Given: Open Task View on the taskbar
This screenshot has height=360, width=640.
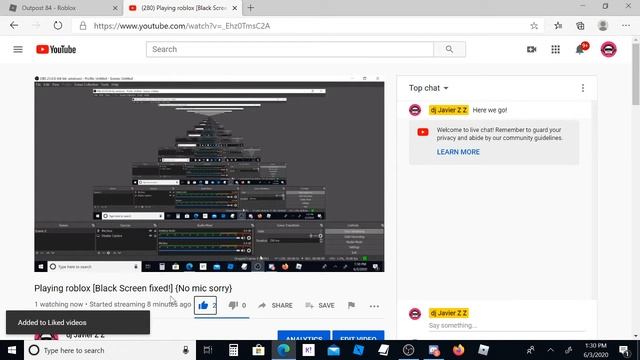Looking at the screenshot, I should [x=208, y=350].
